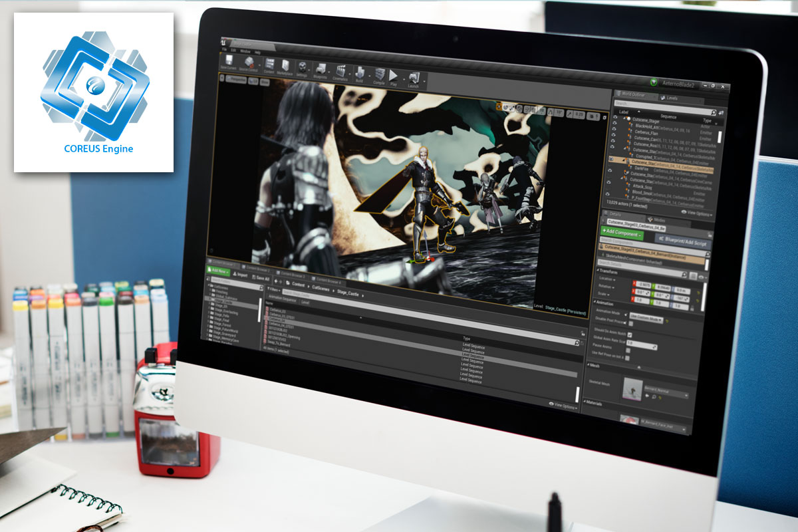The width and height of the screenshot is (798, 532).
Task: Click the asset search magnifier in Content Browser
Action: 576,342
